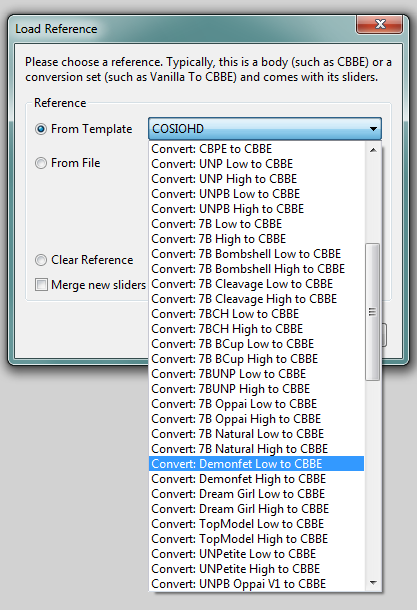The height and width of the screenshot is (610, 417).
Task: Choose Convert: 7BCH High to CBBE
Action: pos(256,329)
